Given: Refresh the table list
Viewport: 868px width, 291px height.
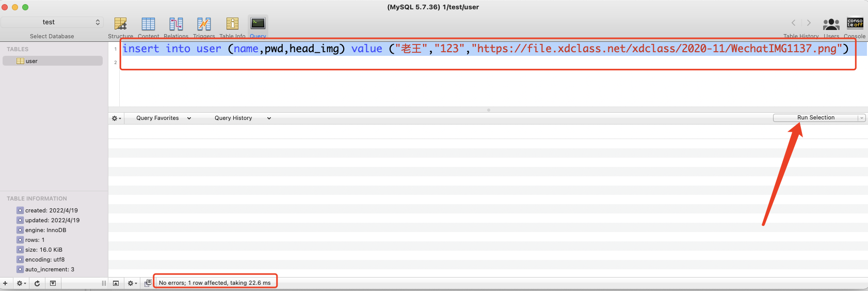Looking at the screenshot, I should [37, 283].
